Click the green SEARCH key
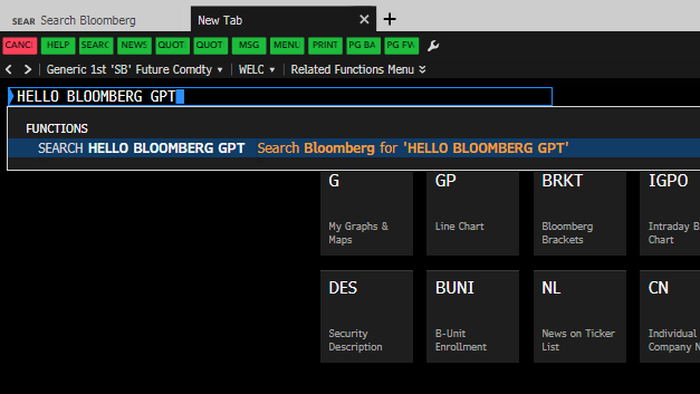The width and height of the screenshot is (700, 394). (x=96, y=45)
